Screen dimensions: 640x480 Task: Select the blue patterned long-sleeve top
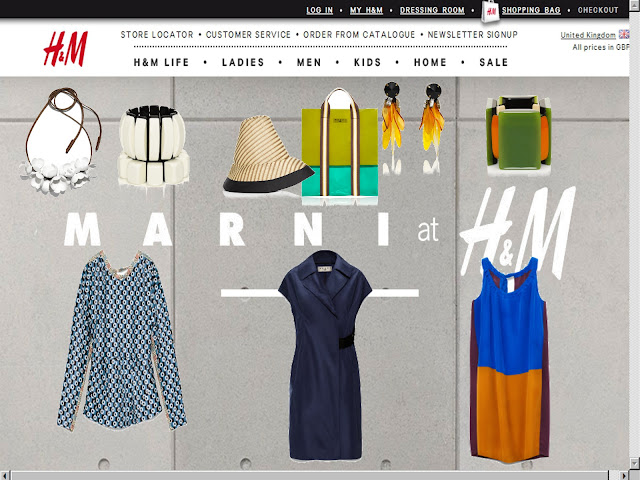tap(122, 341)
